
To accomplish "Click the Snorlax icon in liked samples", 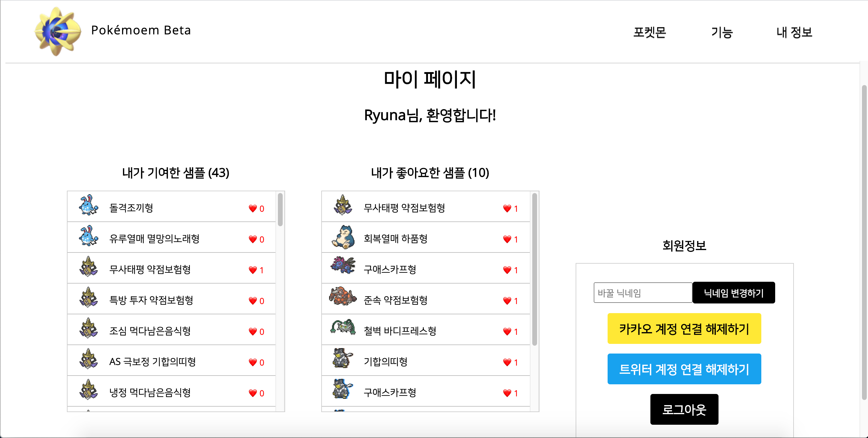I will (x=343, y=237).
